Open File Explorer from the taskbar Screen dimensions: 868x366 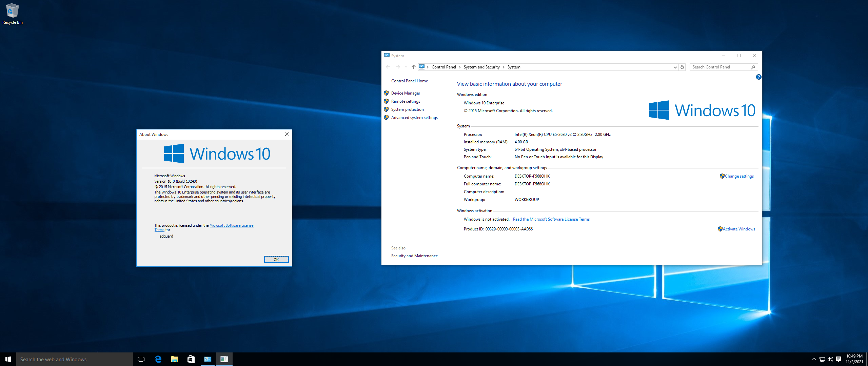[175, 359]
